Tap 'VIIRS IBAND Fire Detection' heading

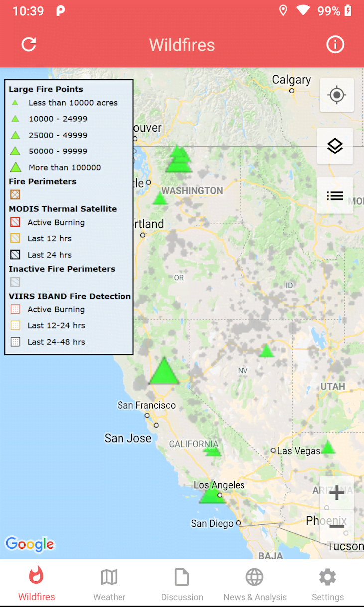click(x=70, y=296)
